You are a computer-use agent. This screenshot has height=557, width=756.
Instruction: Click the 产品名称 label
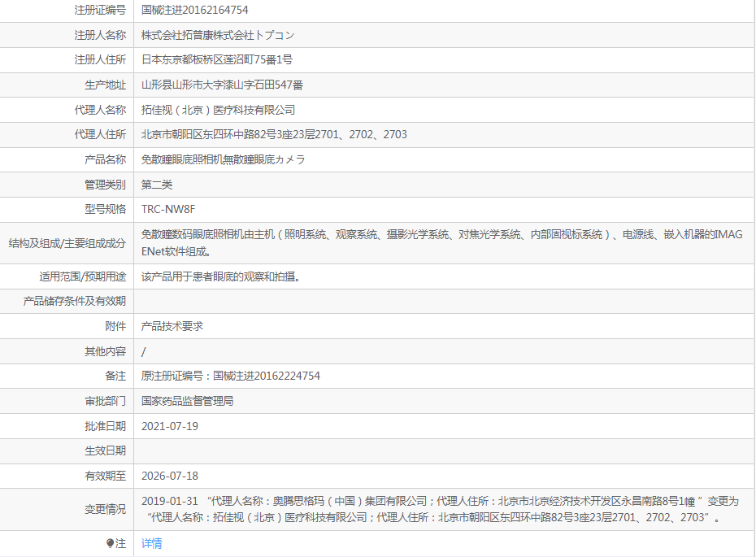[106, 159]
